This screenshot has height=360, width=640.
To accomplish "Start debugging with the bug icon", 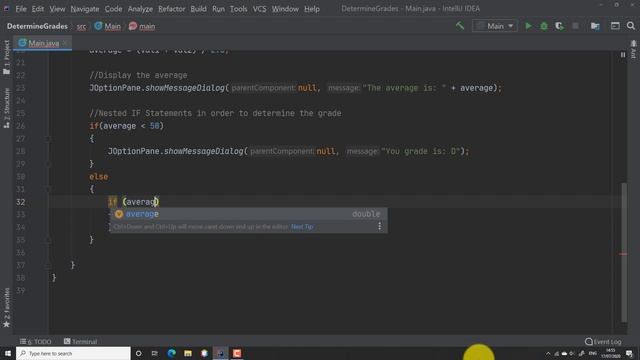I will (544, 26).
